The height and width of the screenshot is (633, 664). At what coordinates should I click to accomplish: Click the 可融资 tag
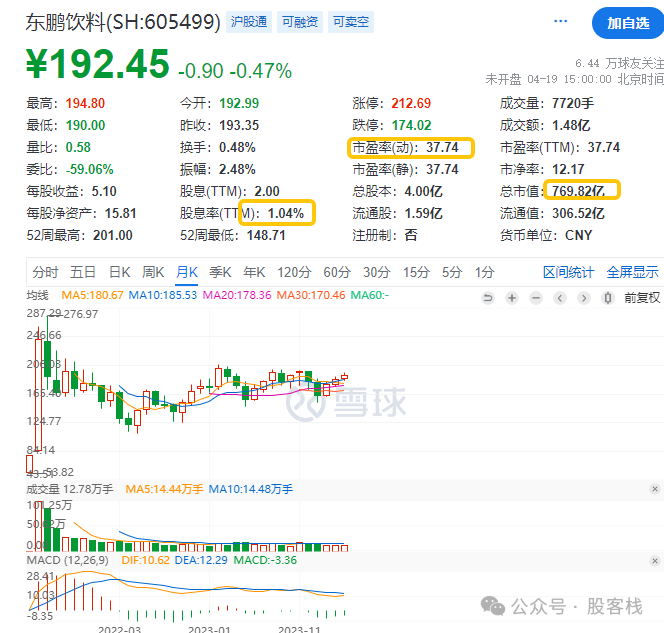pyautogui.click(x=300, y=22)
